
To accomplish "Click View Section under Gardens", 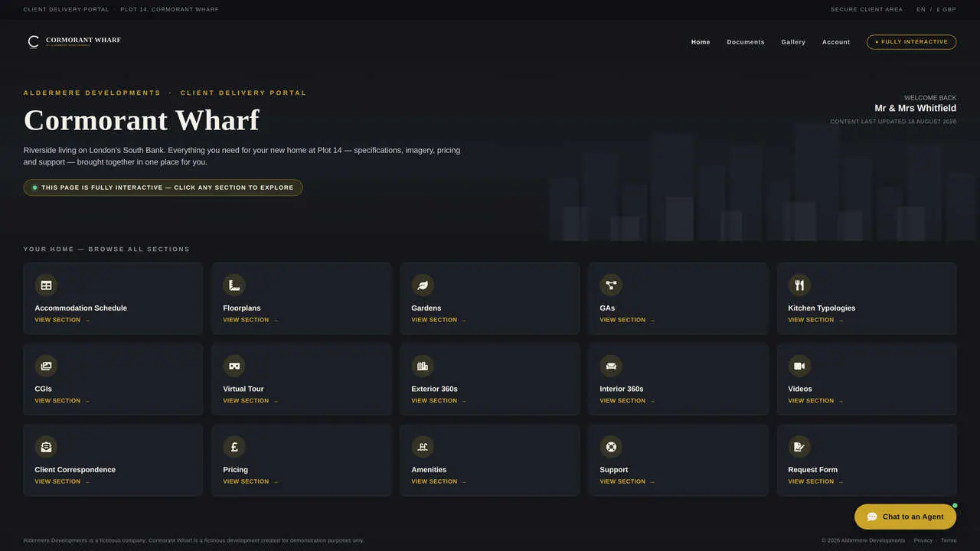I will tap(439, 320).
